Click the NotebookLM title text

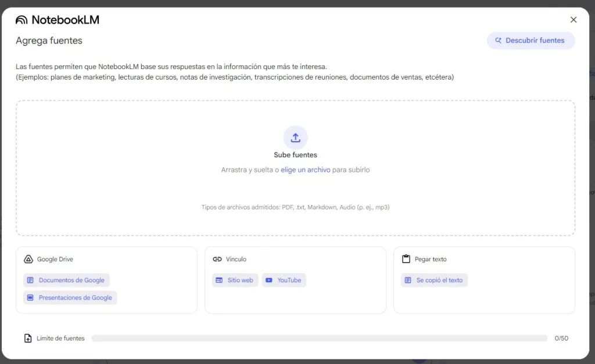tap(65, 20)
